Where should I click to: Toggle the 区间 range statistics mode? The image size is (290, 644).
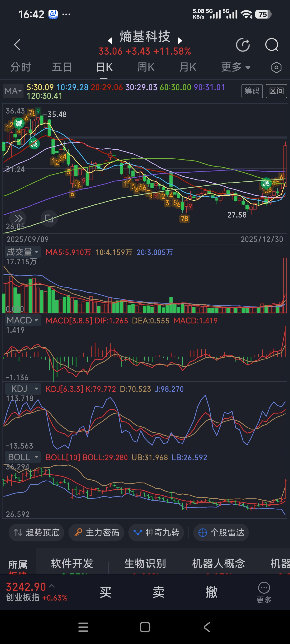tap(276, 91)
